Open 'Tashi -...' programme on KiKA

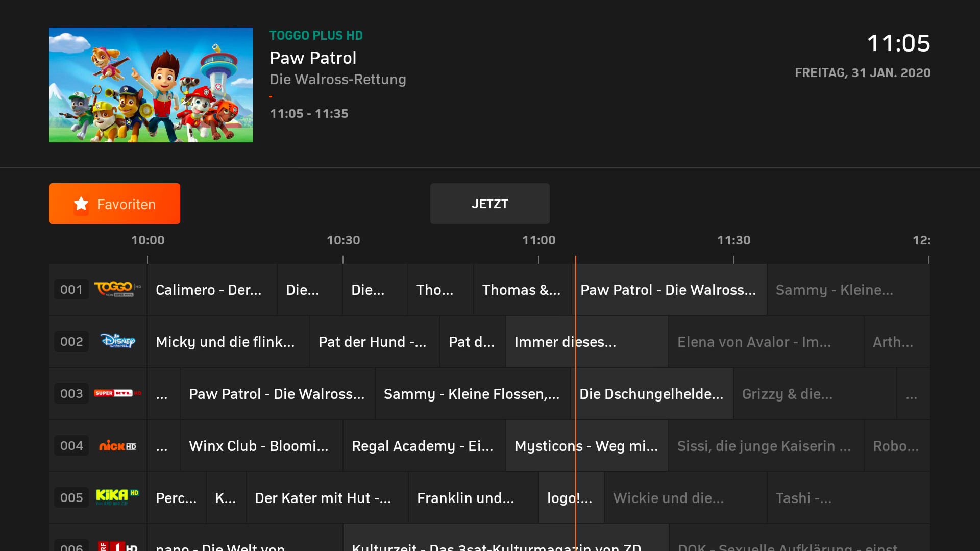pos(848,498)
